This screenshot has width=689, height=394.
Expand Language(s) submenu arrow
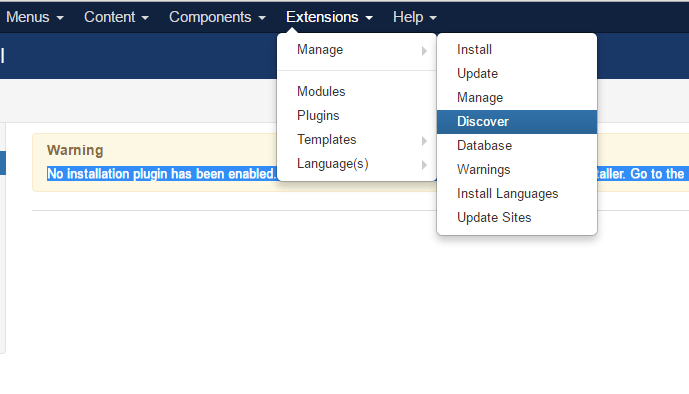424,165
